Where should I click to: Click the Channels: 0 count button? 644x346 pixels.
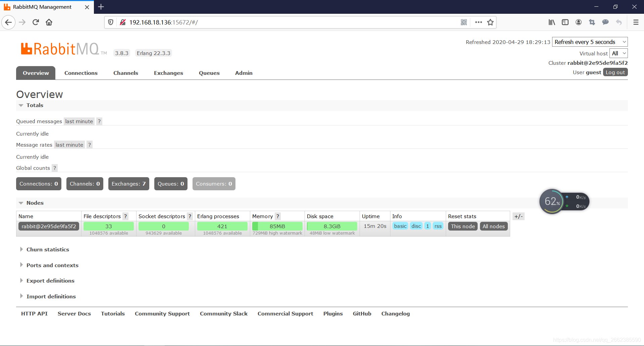[x=85, y=184]
